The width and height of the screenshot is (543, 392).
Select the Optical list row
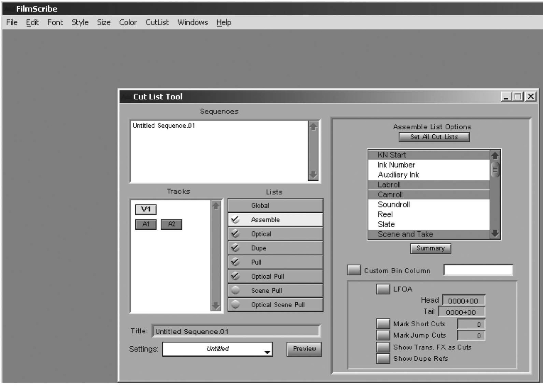coord(275,234)
